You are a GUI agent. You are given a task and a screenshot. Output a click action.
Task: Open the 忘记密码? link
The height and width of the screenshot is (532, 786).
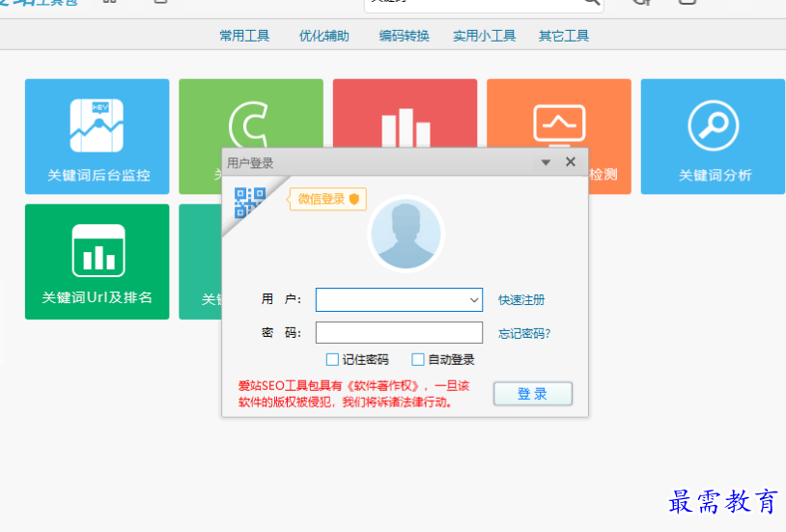pyautogui.click(x=524, y=333)
